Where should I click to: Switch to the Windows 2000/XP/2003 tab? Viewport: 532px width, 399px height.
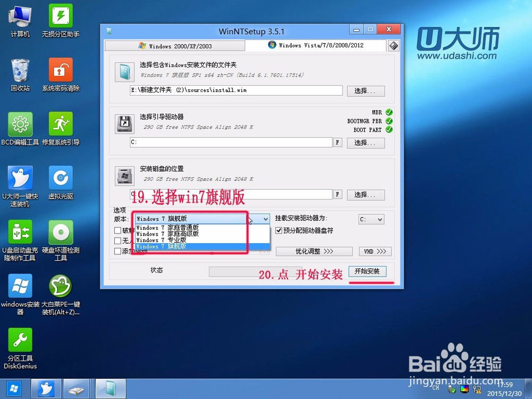176,46
